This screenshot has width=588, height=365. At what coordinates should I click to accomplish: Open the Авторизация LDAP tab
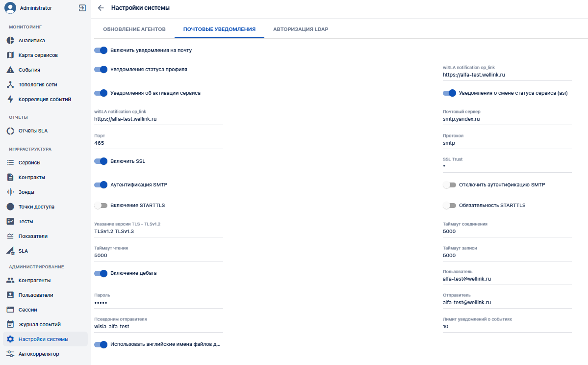[301, 29]
